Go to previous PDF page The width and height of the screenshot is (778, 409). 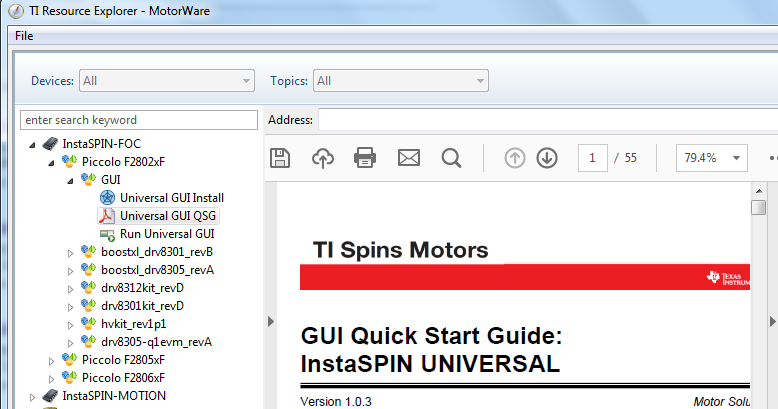515,158
